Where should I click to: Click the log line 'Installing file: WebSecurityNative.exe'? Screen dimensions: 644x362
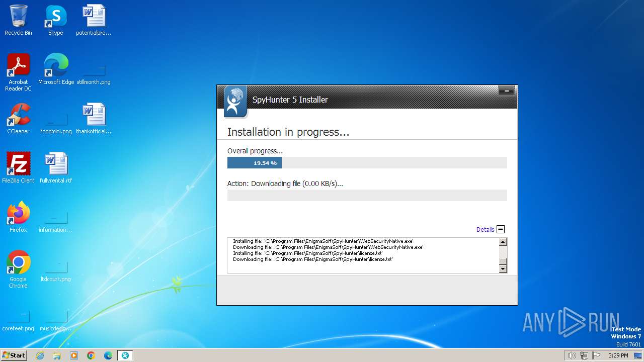323,241
